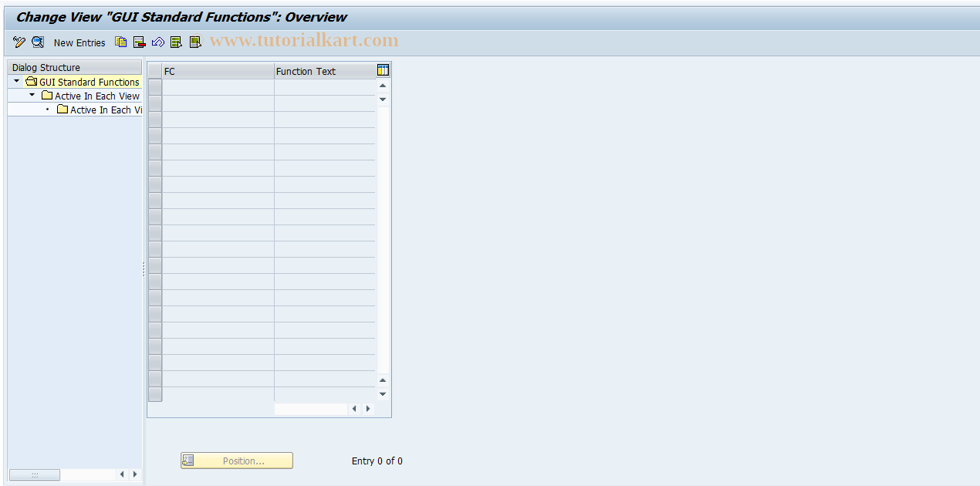Image resolution: width=980 pixels, height=486 pixels.
Task: Click the table's horizontal scroll right arrow
Action: (x=367, y=409)
